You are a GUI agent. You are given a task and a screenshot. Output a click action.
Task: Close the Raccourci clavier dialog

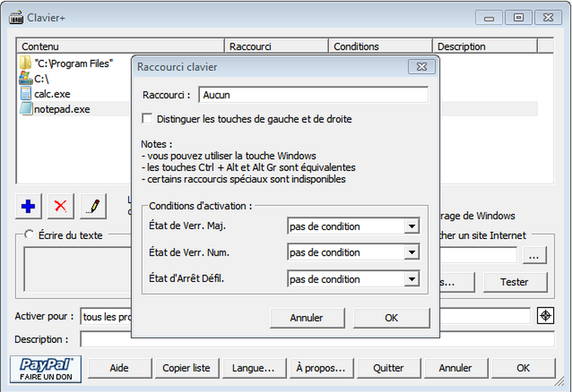coord(421,67)
